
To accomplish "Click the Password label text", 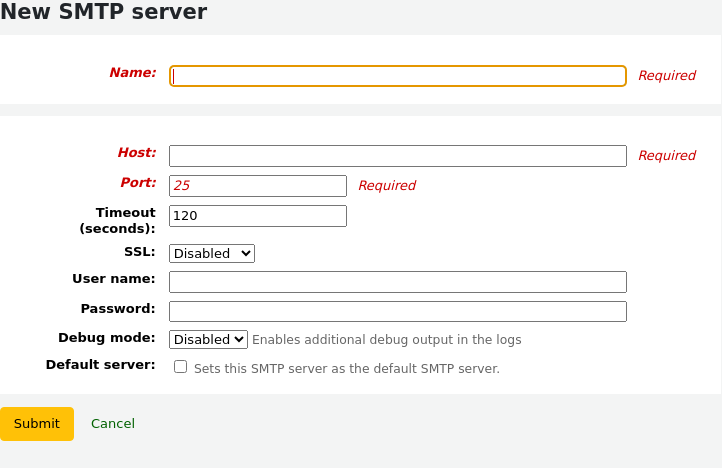I will [118, 308].
